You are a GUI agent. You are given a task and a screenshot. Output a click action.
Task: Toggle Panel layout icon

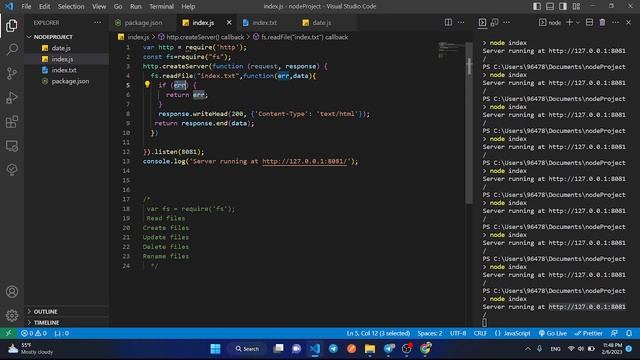click(550, 6)
